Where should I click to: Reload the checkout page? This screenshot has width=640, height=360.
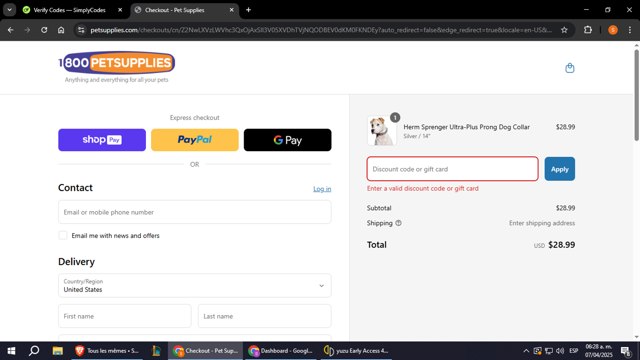pos(44,30)
